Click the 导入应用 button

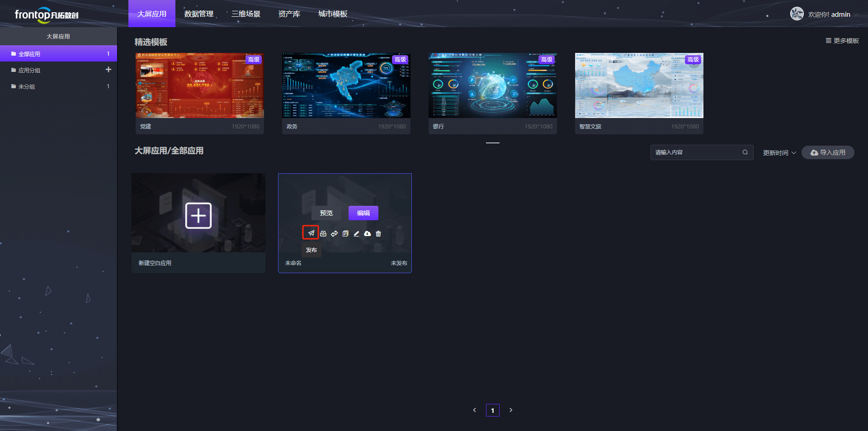[828, 152]
